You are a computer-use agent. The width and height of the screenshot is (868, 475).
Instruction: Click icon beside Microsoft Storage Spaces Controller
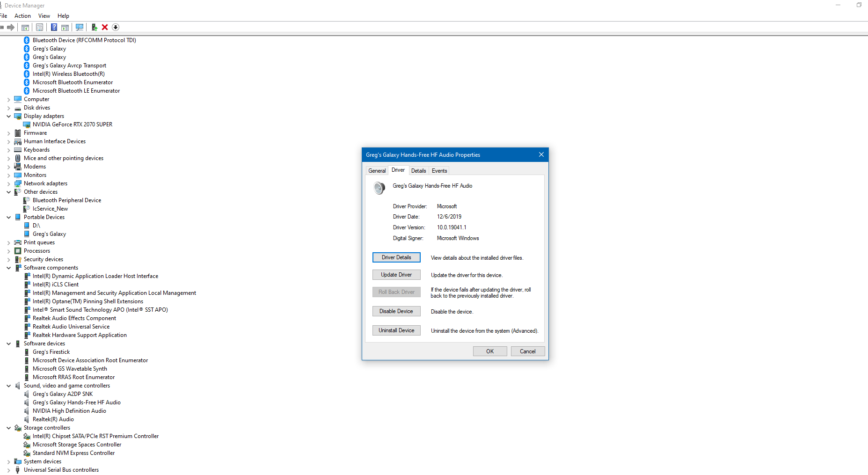(27, 445)
